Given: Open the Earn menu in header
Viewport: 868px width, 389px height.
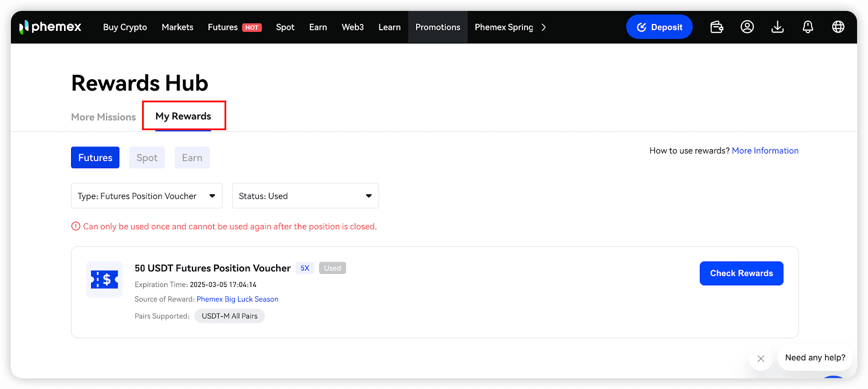Looking at the screenshot, I should (x=318, y=27).
